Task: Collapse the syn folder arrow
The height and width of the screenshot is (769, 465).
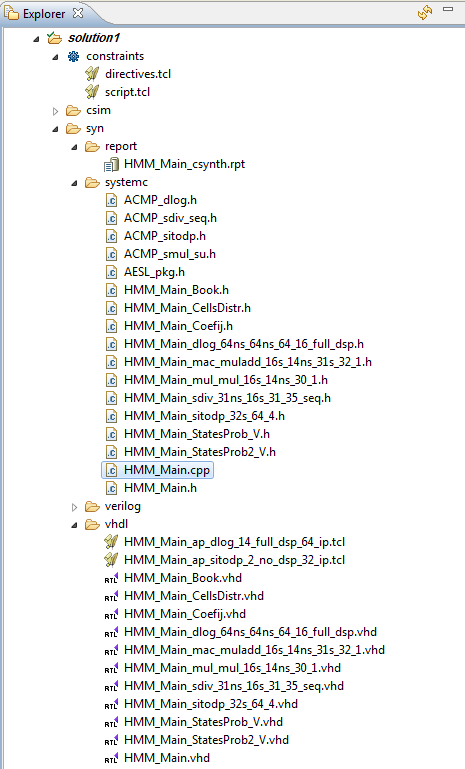Action: pos(55,129)
